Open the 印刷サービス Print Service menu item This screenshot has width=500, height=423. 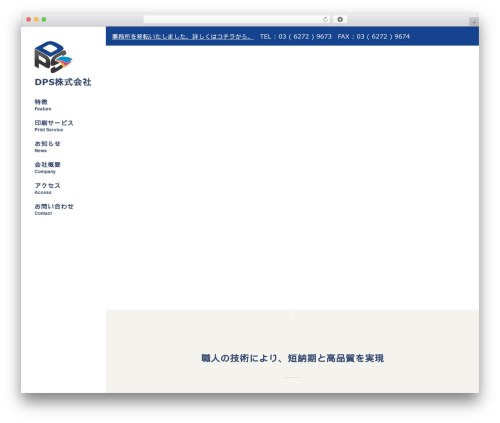(x=54, y=126)
